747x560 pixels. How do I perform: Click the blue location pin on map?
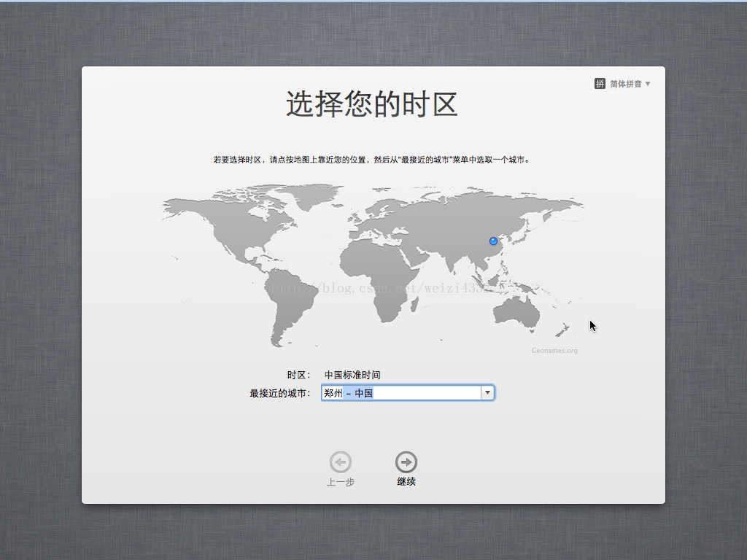pos(493,241)
